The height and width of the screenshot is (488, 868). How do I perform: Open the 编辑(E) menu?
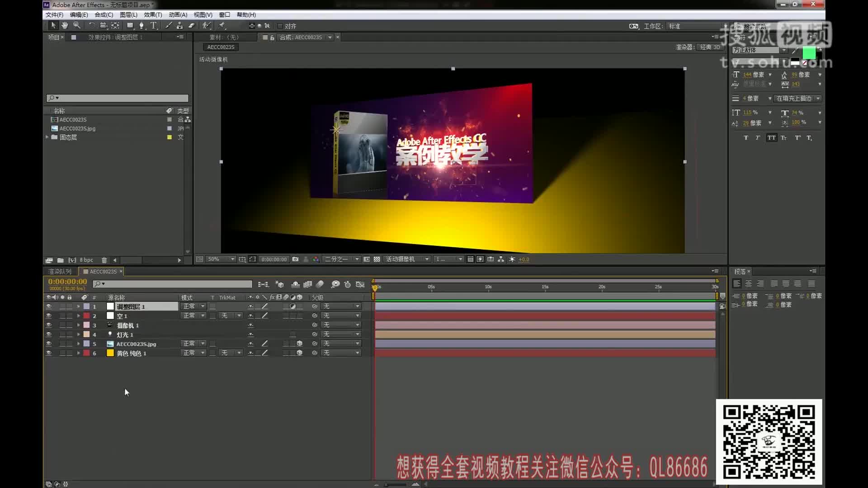(79, 15)
